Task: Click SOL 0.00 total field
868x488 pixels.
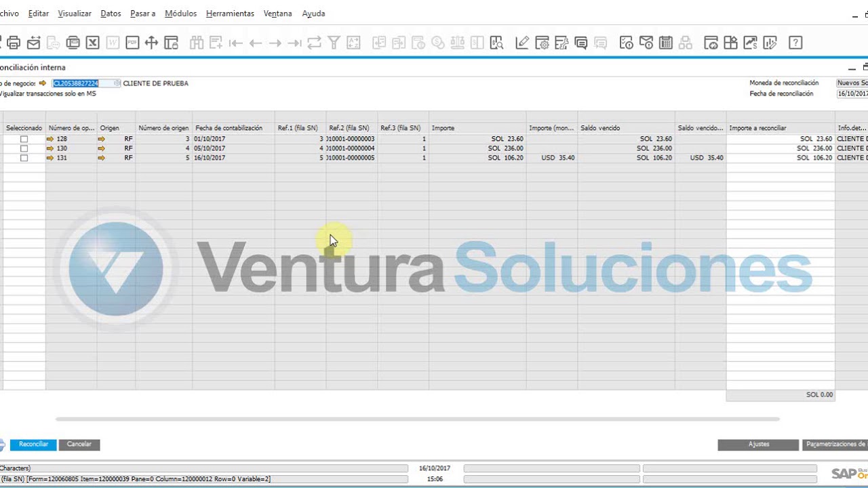Action: 781,394
